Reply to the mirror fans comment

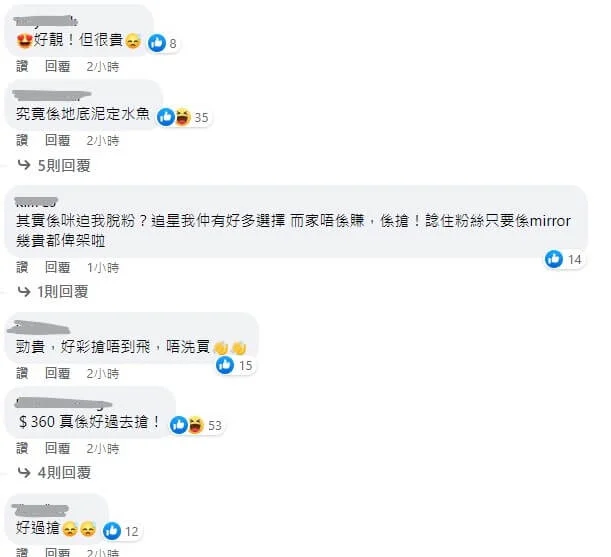tap(56, 267)
